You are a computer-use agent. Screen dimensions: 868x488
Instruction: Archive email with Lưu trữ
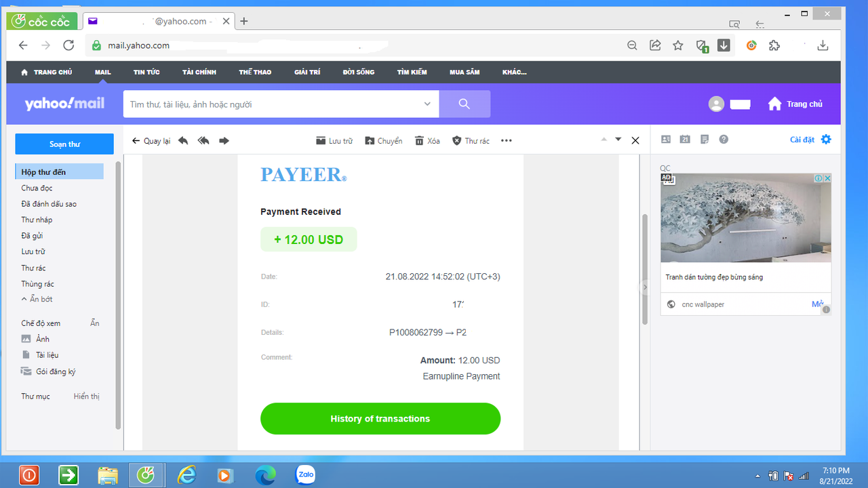coord(334,141)
